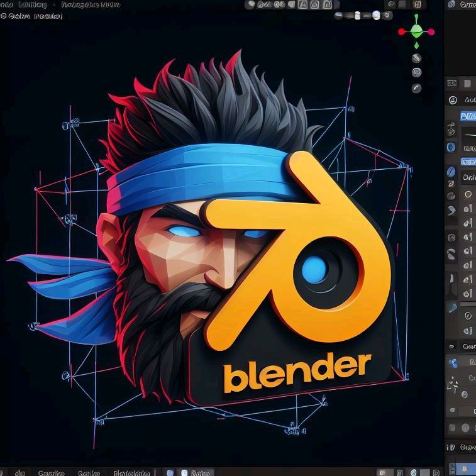Screen dimensions: 476x476
Task: Expand the bottom-most section in the right panel
Action: pyautogui.click(x=451, y=448)
